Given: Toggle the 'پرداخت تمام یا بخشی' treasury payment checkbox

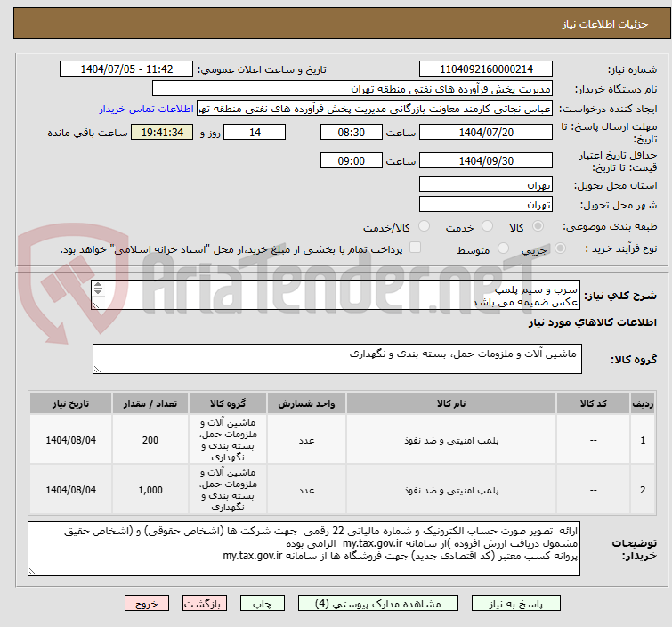Looking at the screenshot, I should [x=415, y=248].
